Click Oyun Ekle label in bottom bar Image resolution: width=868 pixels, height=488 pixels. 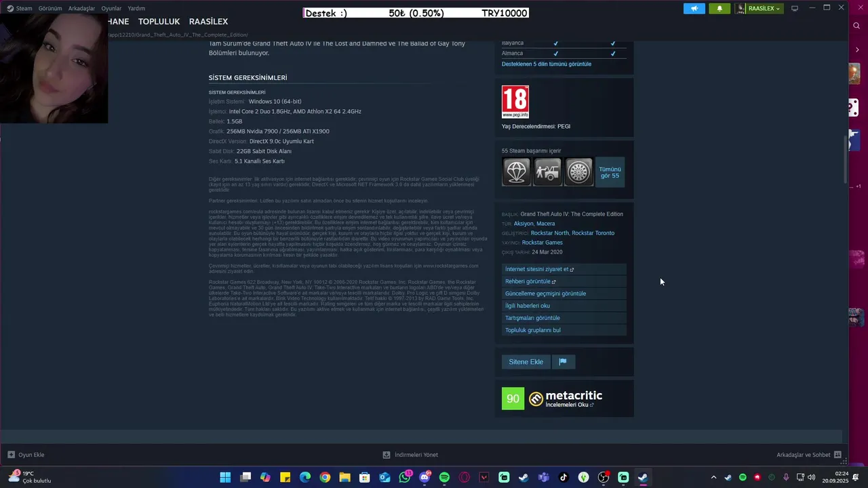31,455
